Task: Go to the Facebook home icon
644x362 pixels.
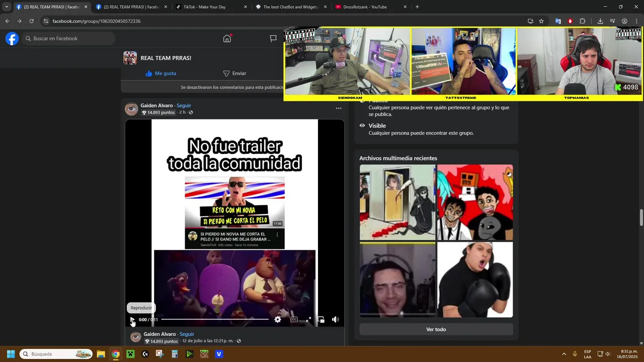Action: coord(227,39)
